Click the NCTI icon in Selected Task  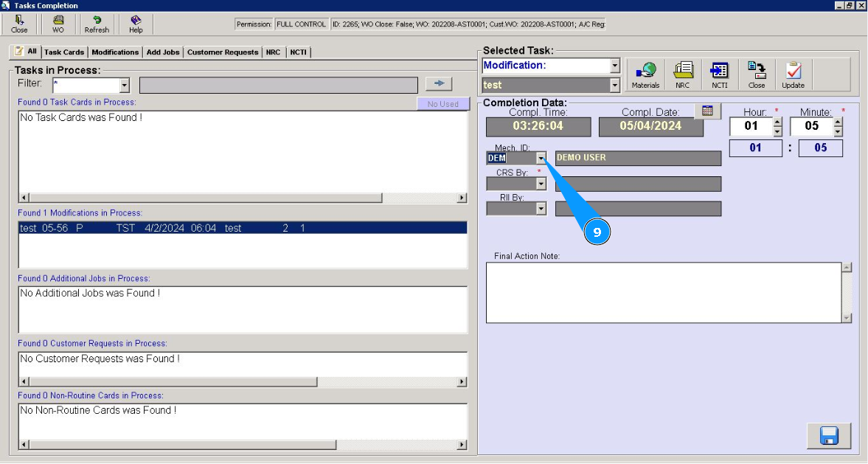tap(719, 75)
